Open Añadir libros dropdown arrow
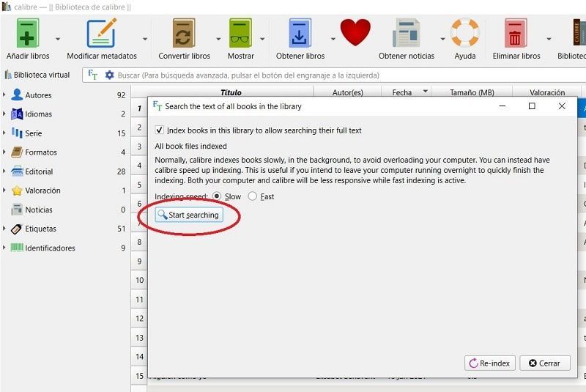The height and width of the screenshot is (392, 586). coord(58,39)
